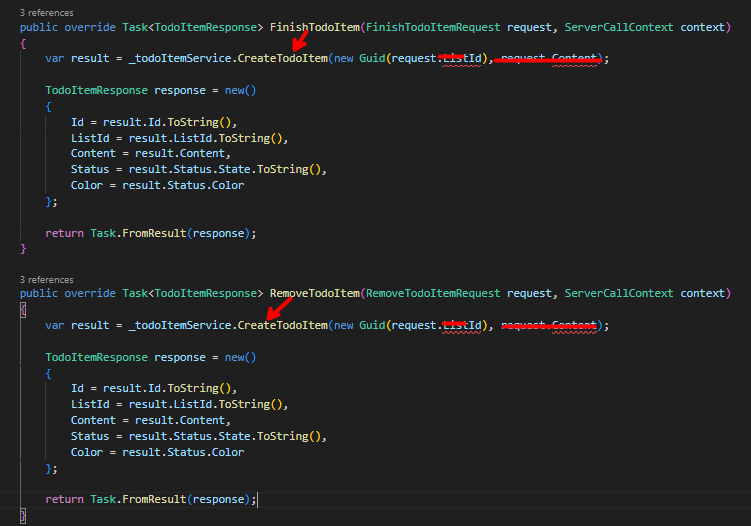Select the FinishTodoItemRequest parameter type
This screenshot has width=751, height=526.
[433, 27]
